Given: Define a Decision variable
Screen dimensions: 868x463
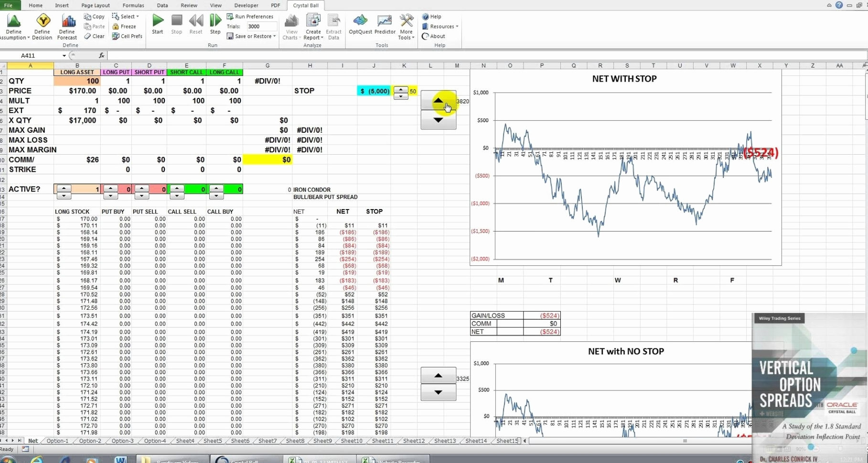Looking at the screenshot, I should pos(42,24).
